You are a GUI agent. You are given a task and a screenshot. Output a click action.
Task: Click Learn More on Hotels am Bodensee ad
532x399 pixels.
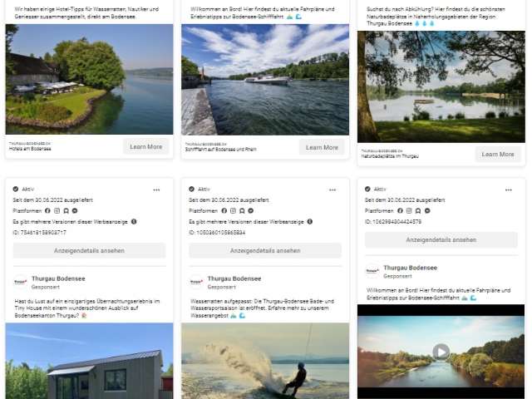146,146
